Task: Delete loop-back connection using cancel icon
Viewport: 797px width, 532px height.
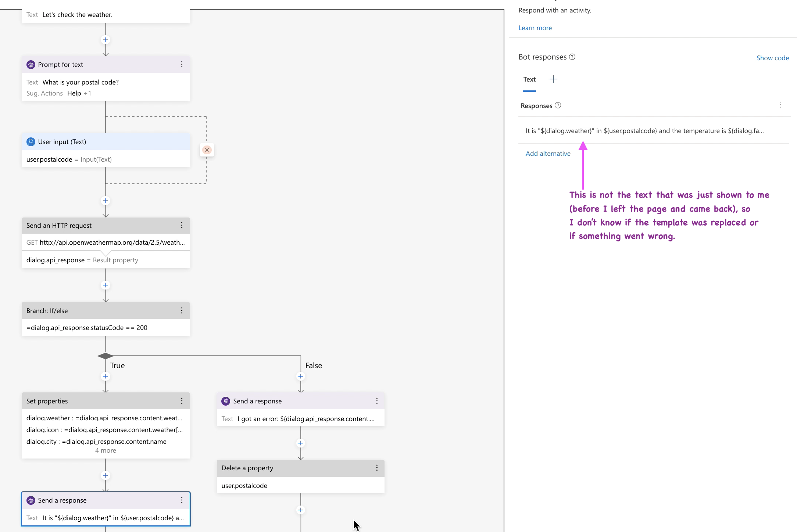Action: [207, 150]
